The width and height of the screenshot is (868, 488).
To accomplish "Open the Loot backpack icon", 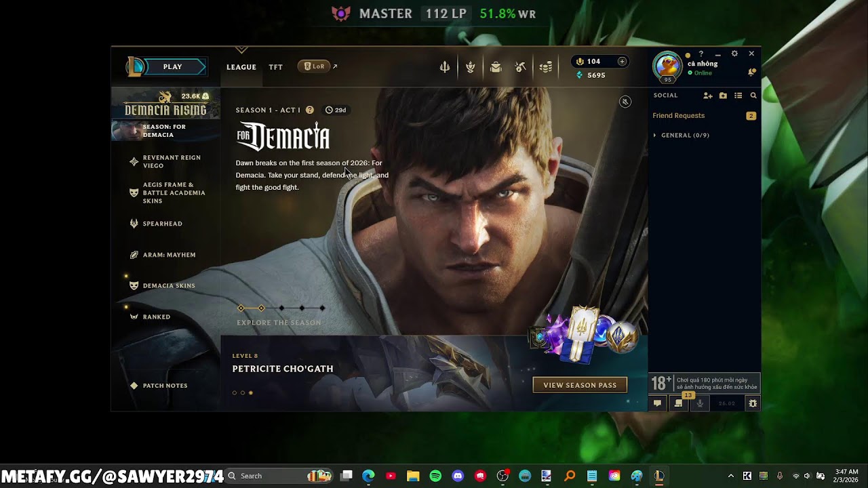I will (x=496, y=66).
